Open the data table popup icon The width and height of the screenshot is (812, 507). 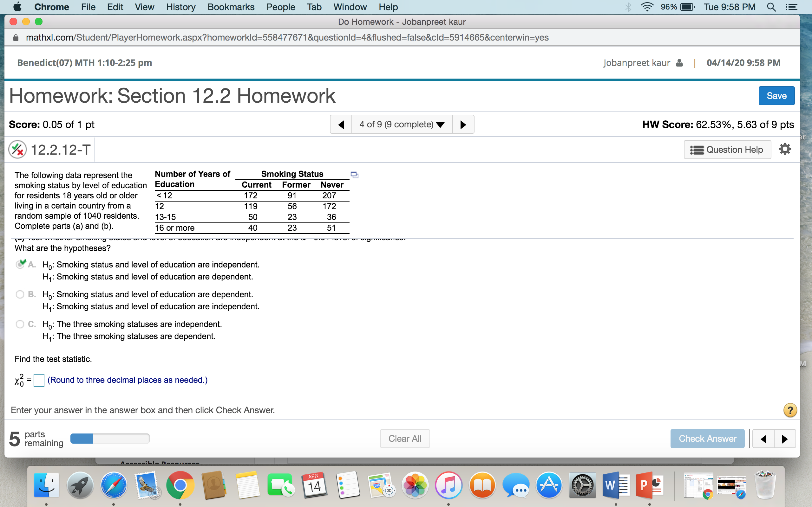coord(354,175)
